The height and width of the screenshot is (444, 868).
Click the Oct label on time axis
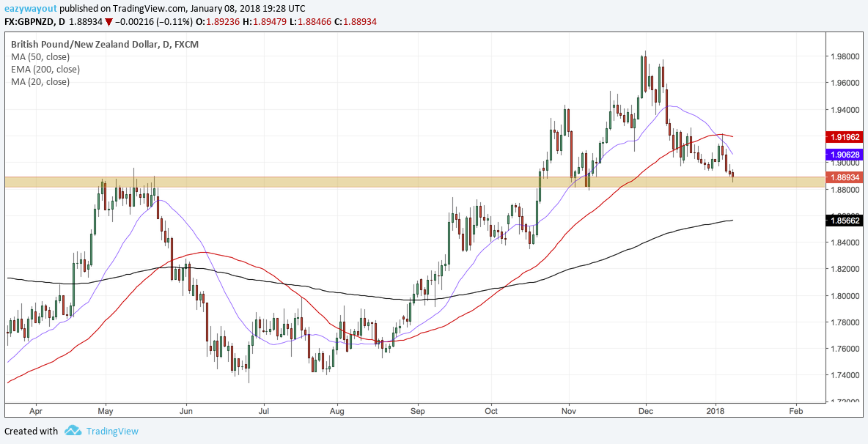click(491, 412)
